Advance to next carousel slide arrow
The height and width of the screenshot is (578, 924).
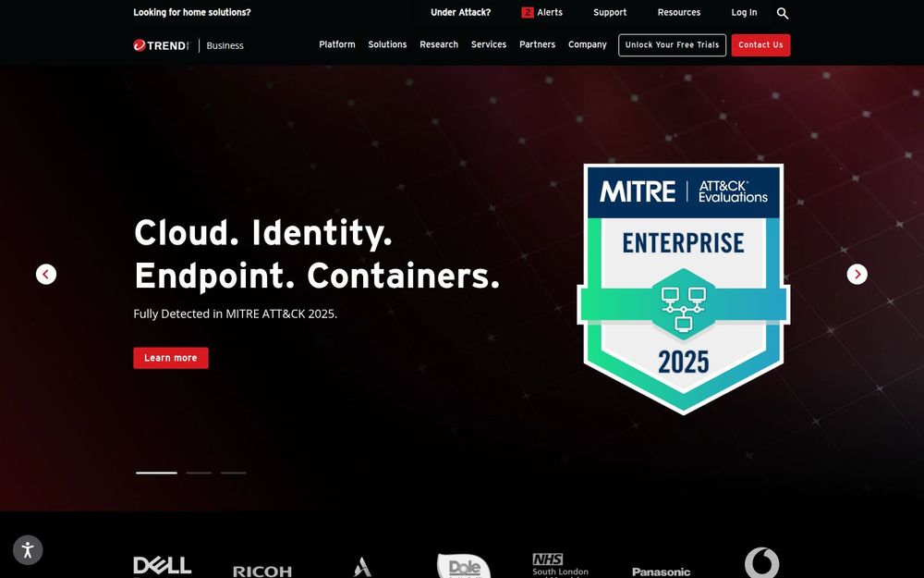coord(857,275)
